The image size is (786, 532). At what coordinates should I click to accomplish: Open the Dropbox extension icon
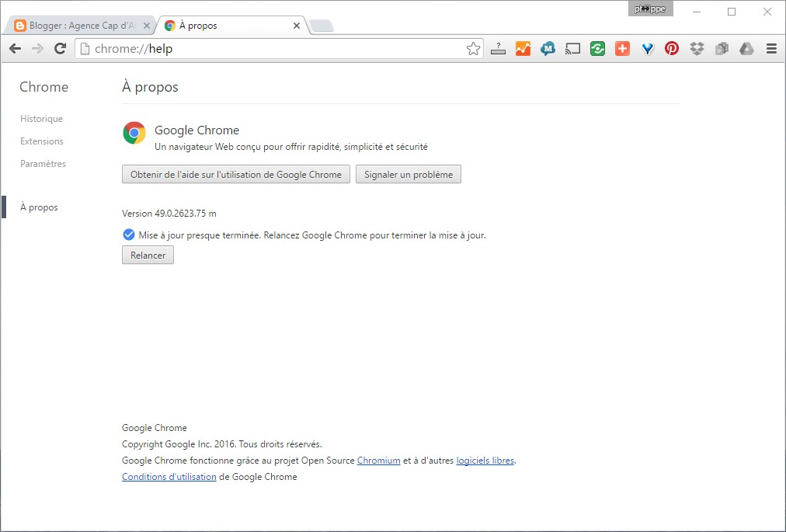tap(697, 49)
